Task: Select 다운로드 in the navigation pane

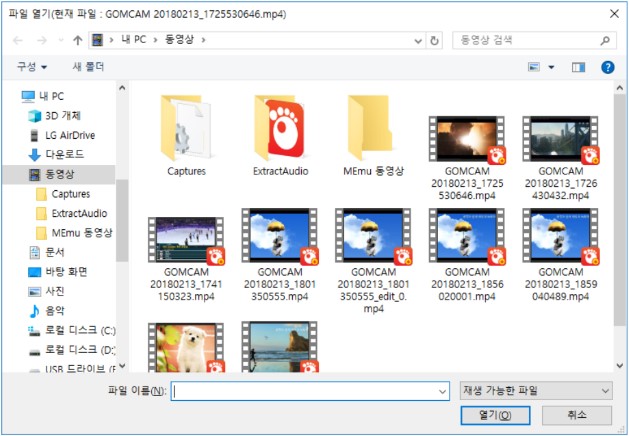Action: point(64,155)
